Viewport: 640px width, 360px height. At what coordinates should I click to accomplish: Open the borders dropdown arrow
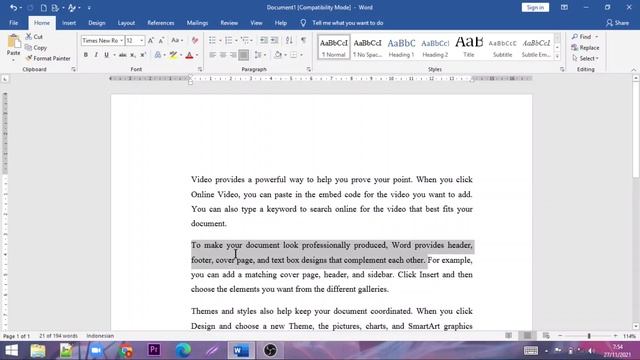point(302,55)
